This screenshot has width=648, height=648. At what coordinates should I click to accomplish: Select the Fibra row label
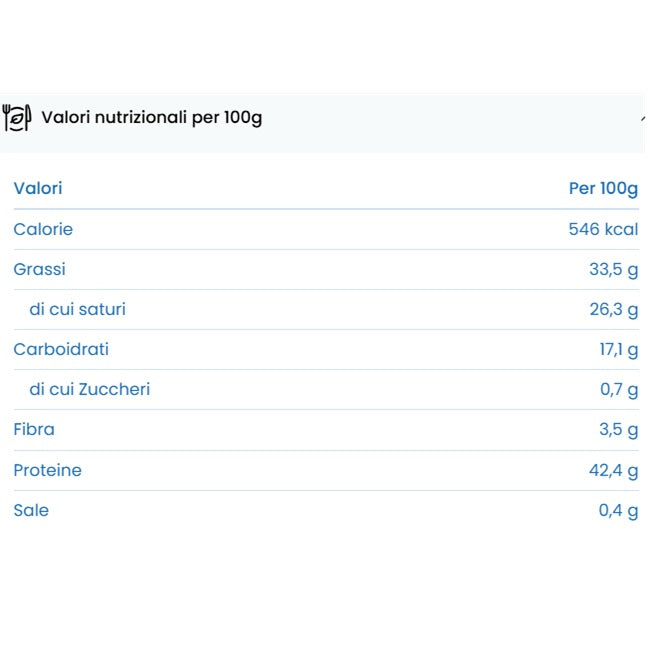coord(34,429)
